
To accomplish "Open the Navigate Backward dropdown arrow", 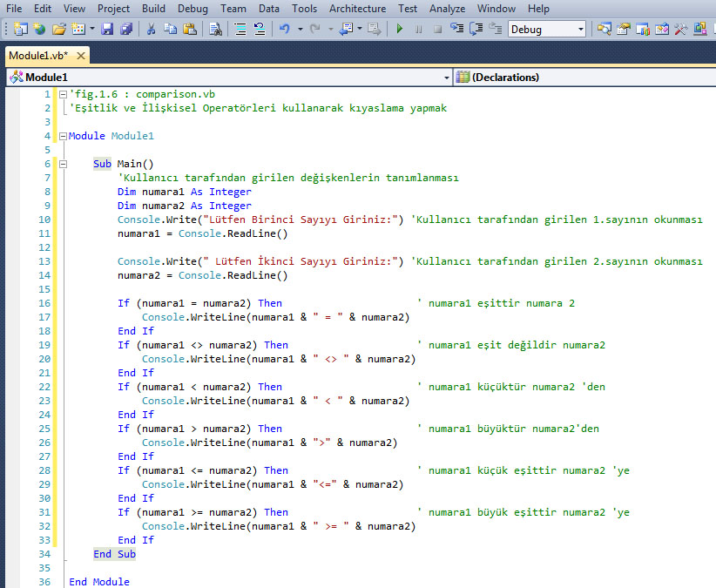I will [360, 30].
